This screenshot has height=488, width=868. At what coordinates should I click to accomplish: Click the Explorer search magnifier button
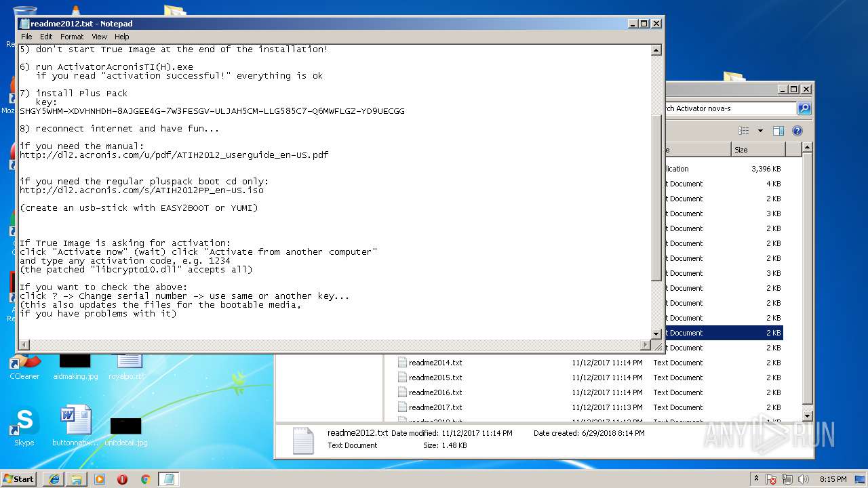point(804,108)
